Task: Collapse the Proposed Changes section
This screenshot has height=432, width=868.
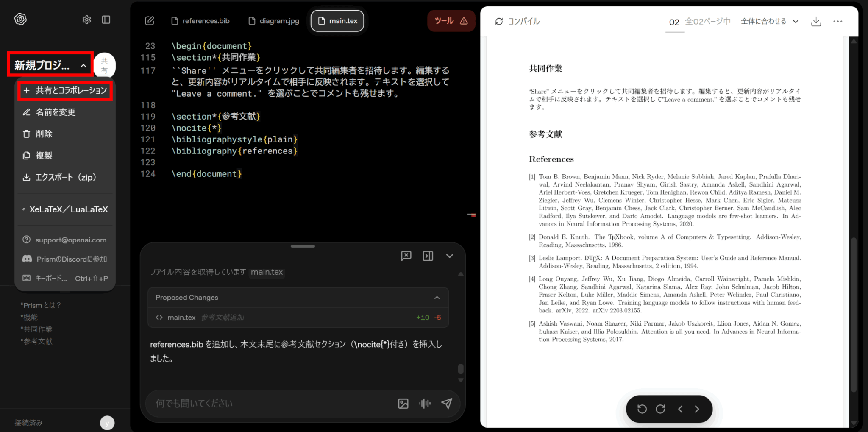Action: coord(437,298)
